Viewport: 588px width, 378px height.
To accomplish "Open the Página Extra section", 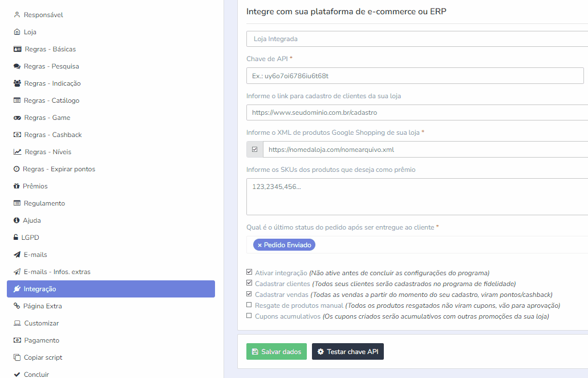I will (x=111, y=305).
